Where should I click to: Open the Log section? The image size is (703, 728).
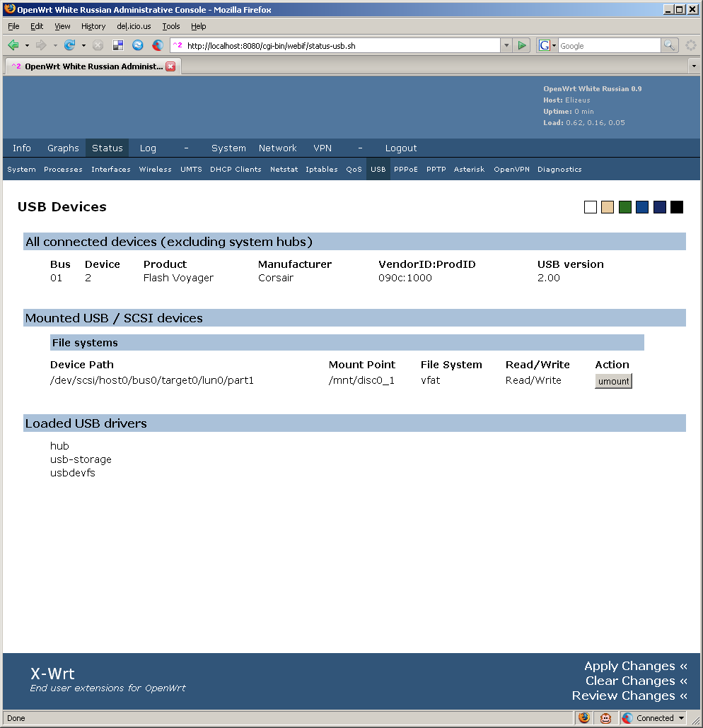pos(148,148)
